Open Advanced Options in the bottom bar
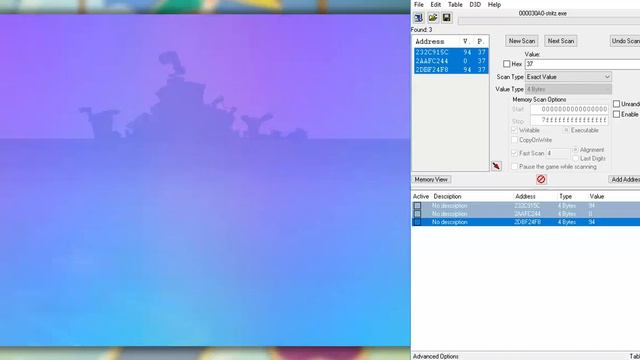 (436, 356)
